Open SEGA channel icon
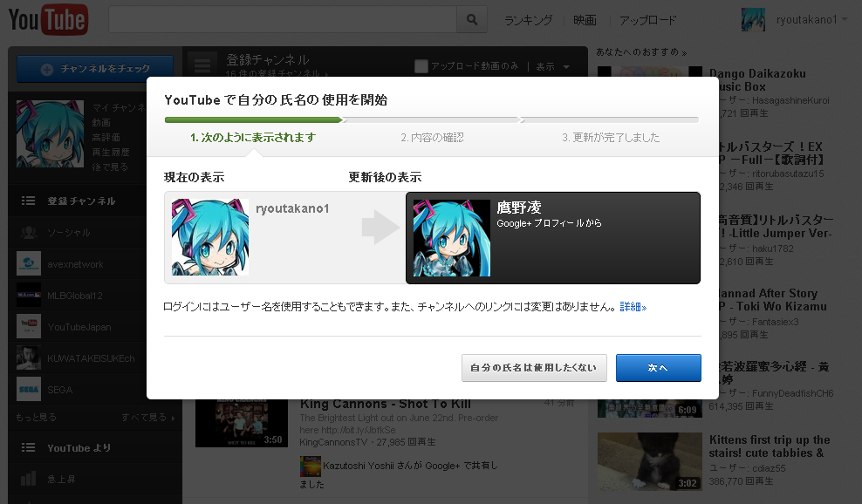This screenshot has height=504, width=862. click(x=29, y=389)
